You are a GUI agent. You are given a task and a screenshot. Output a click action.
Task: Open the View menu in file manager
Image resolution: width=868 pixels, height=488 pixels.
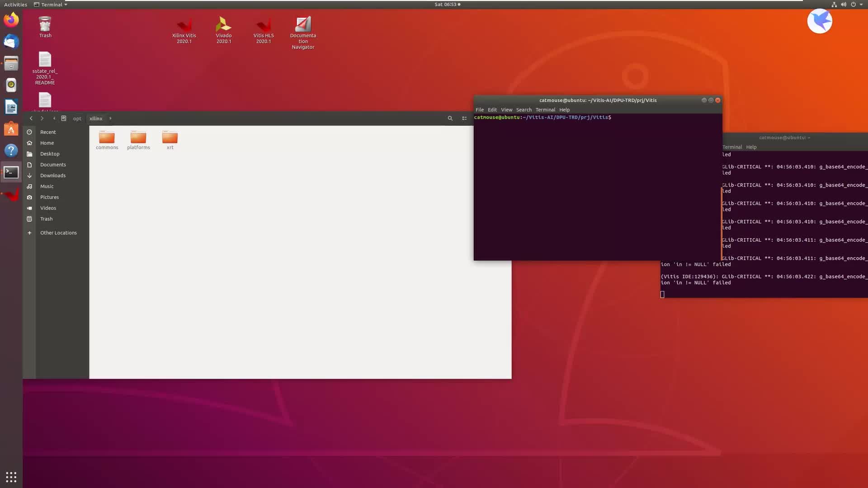click(x=464, y=118)
